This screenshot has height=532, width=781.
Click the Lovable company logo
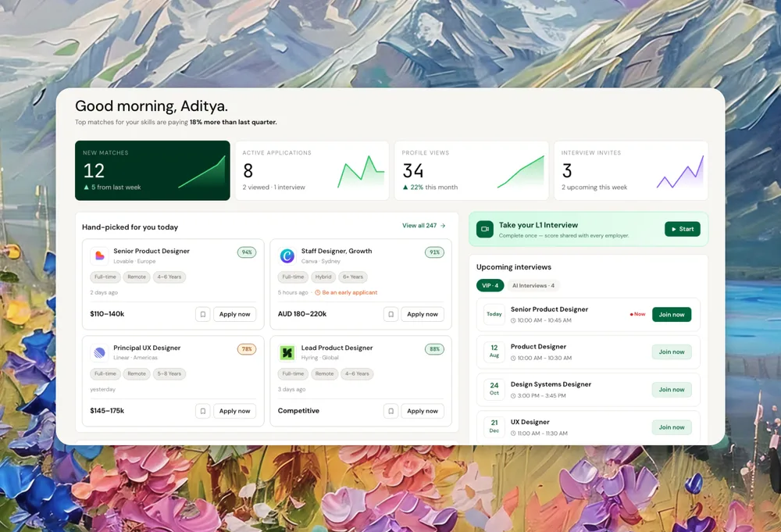(100, 255)
